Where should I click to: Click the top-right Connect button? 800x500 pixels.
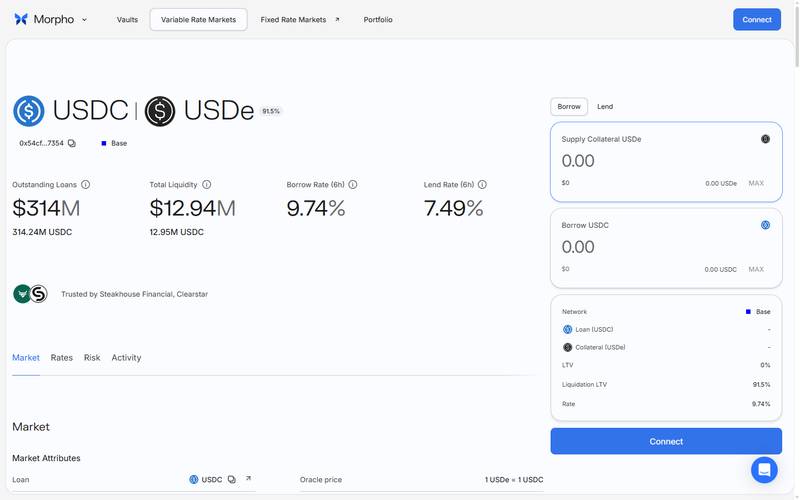click(757, 19)
